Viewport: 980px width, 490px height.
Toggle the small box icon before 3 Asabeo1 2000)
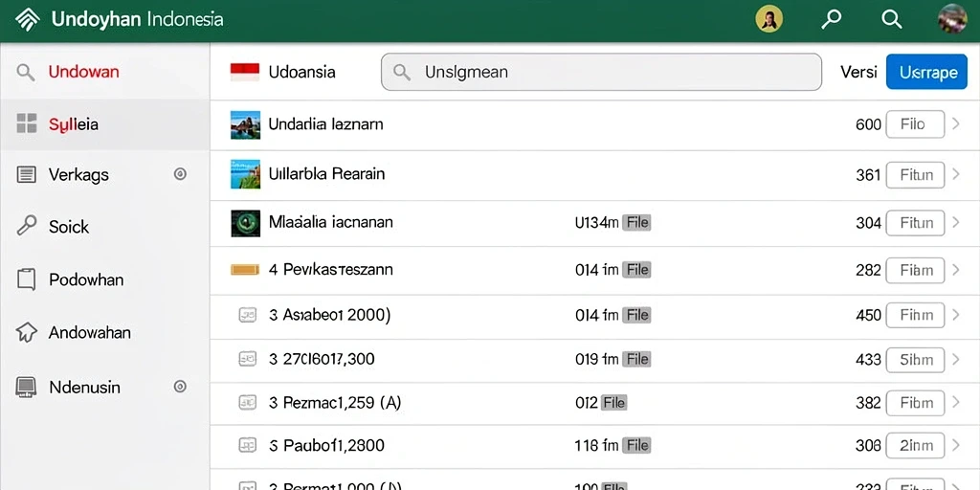(x=248, y=315)
